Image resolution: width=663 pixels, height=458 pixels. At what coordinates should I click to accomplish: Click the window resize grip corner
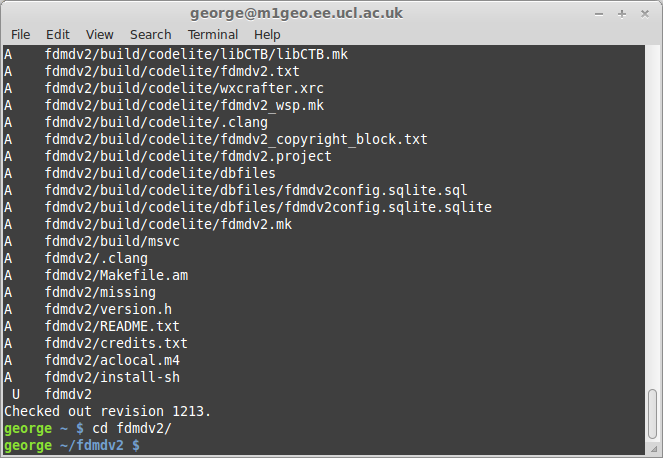click(654, 449)
